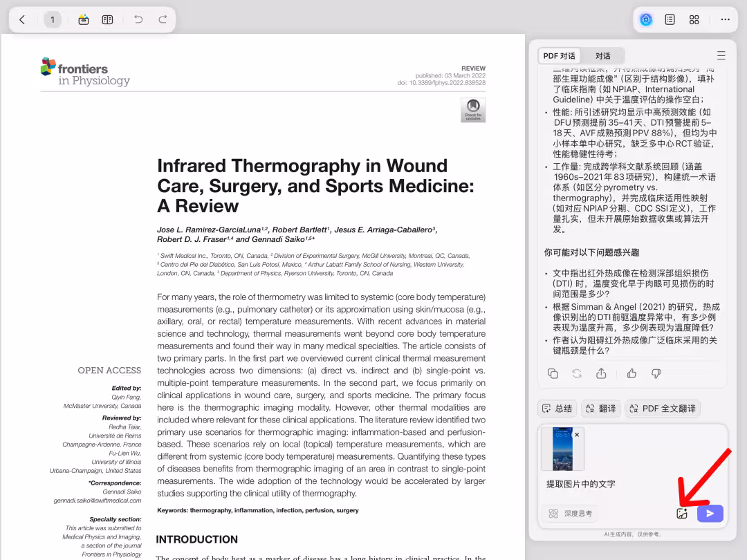Select suggested question about 深部组织损伤 (DTI)
Image resolution: width=747 pixels, height=560 pixels.
(633, 284)
